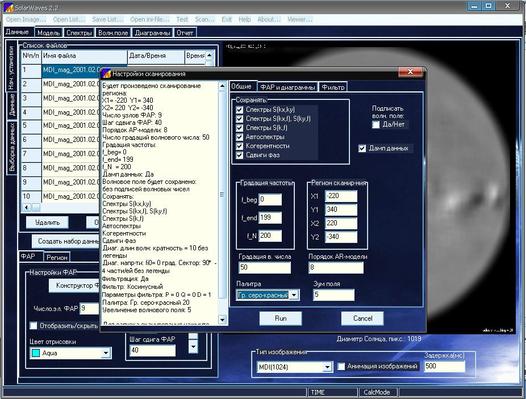Click Open ini-file menu item
Image resolution: width=526 pixels, height=399 pixels.
(x=150, y=19)
